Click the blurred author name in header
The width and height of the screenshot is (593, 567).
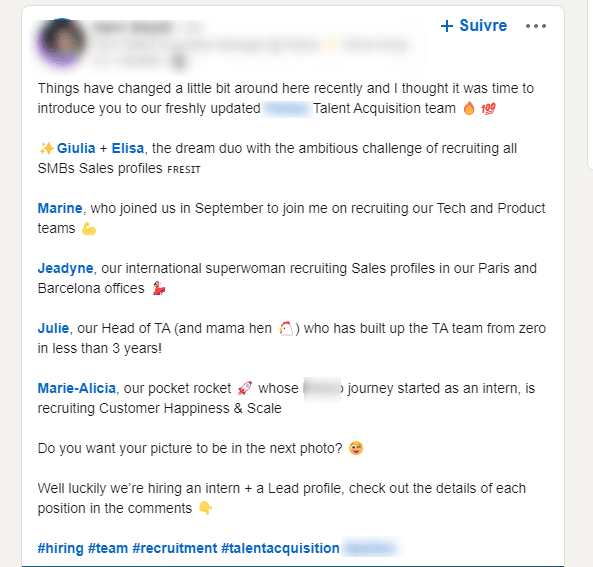133,27
